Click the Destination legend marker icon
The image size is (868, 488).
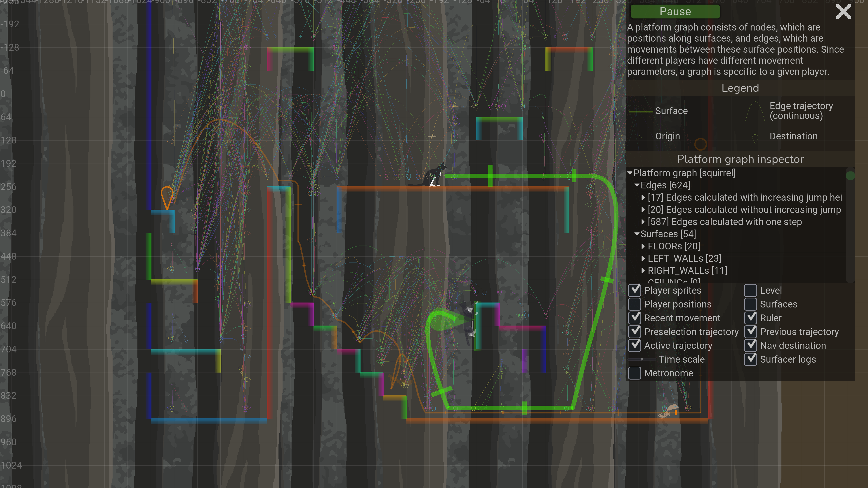coord(755,138)
